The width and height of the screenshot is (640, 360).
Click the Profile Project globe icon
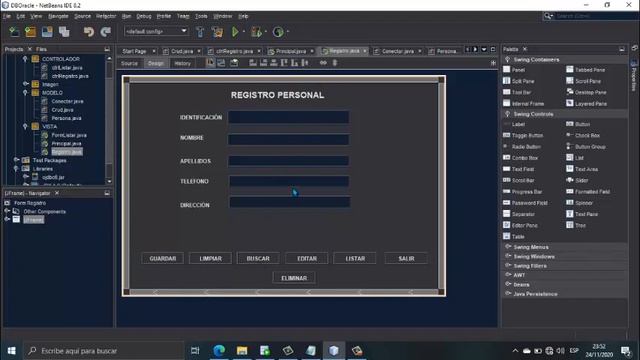pos(278,31)
